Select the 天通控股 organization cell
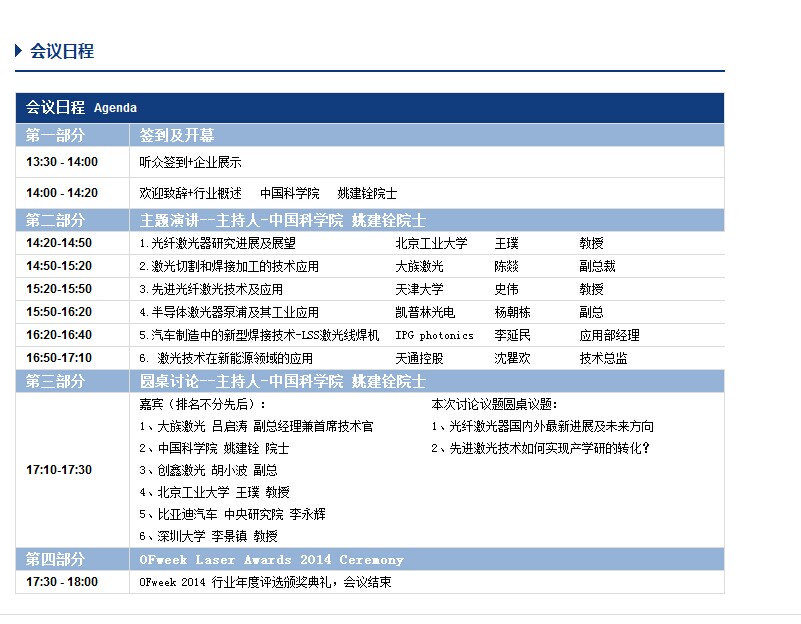 (419, 358)
